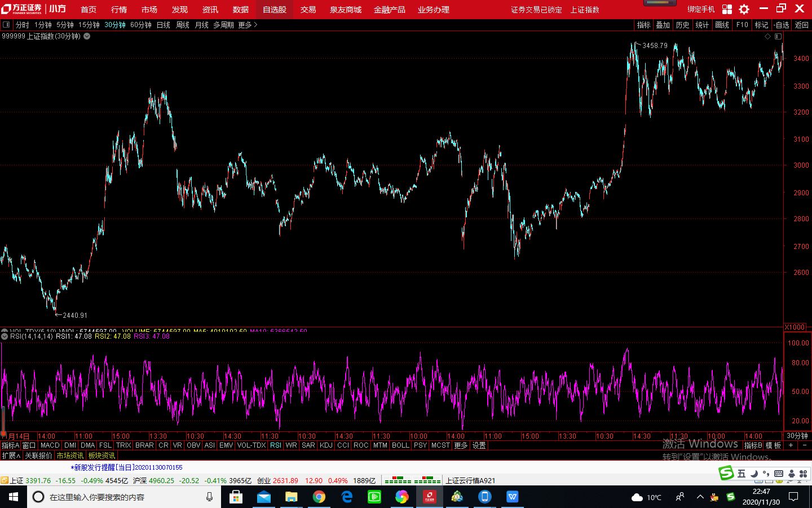Select the 分时 time-share view
Screen dimensions: 812x508
point(23,25)
